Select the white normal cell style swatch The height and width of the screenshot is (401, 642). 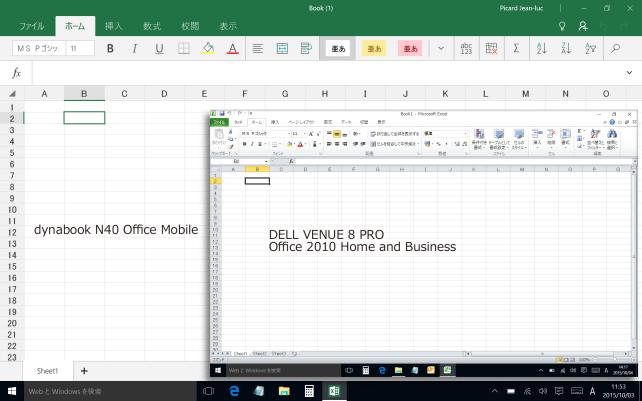[338, 49]
